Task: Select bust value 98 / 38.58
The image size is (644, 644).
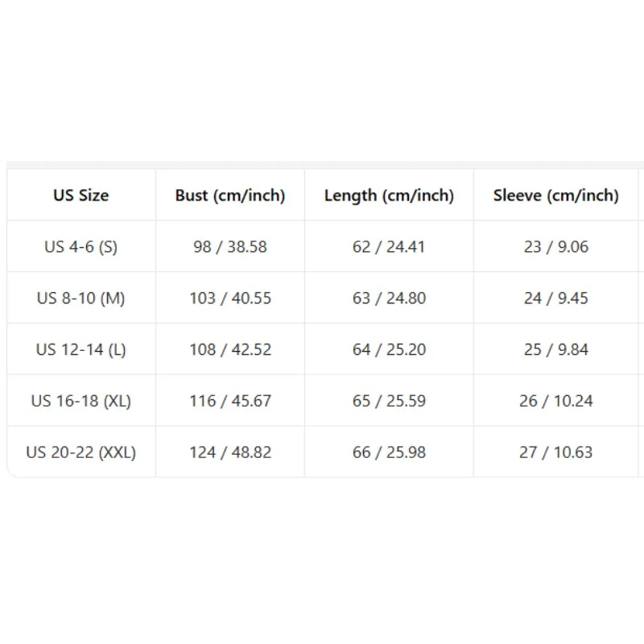Action: click(x=230, y=246)
